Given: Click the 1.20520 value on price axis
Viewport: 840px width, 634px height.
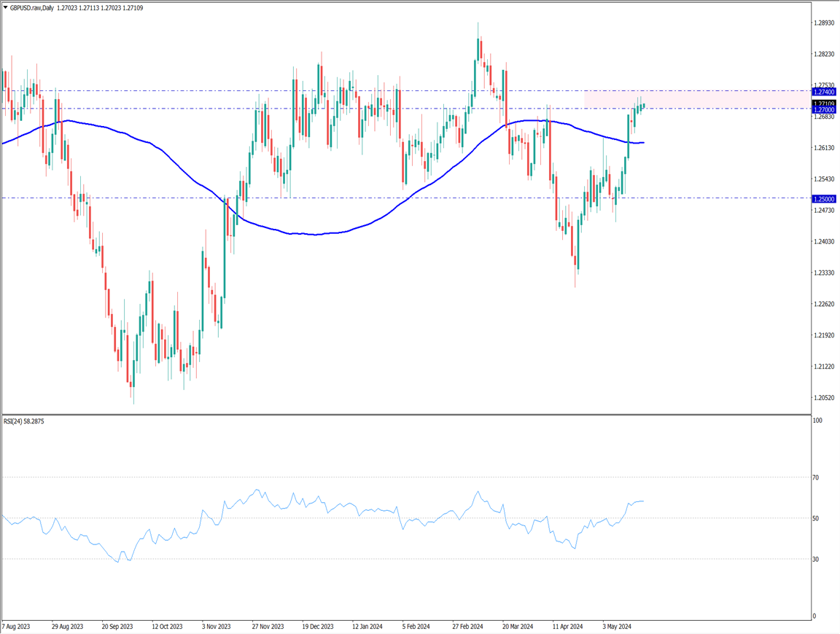Looking at the screenshot, I should [824, 398].
